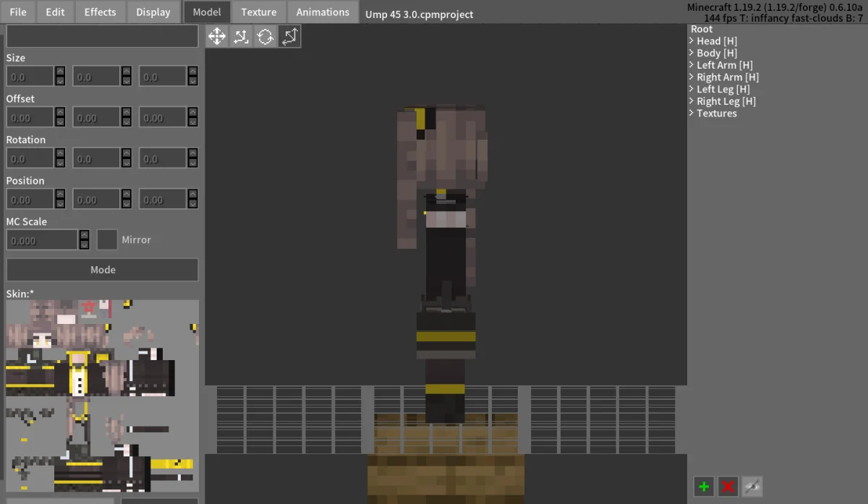Click the down arrow beside Offset X

[60, 122]
